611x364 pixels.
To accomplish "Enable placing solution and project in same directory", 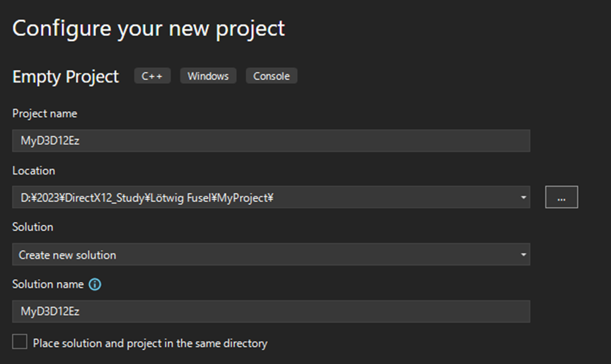I will [20, 343].
